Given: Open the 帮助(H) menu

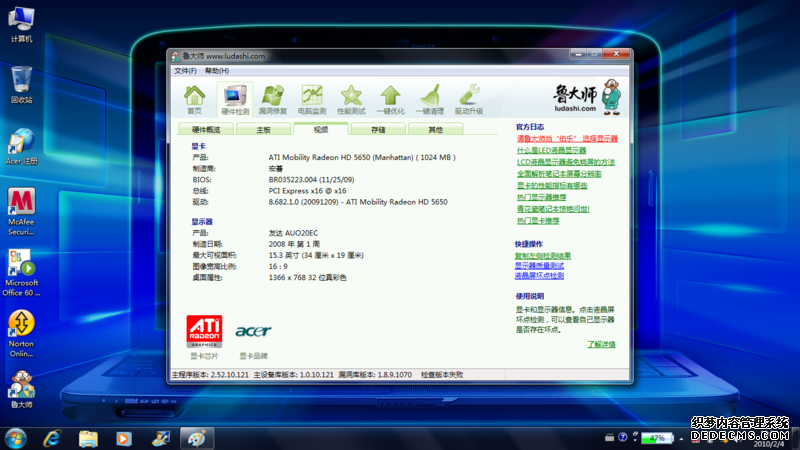Looking at the screenshot, I should 217,71.
